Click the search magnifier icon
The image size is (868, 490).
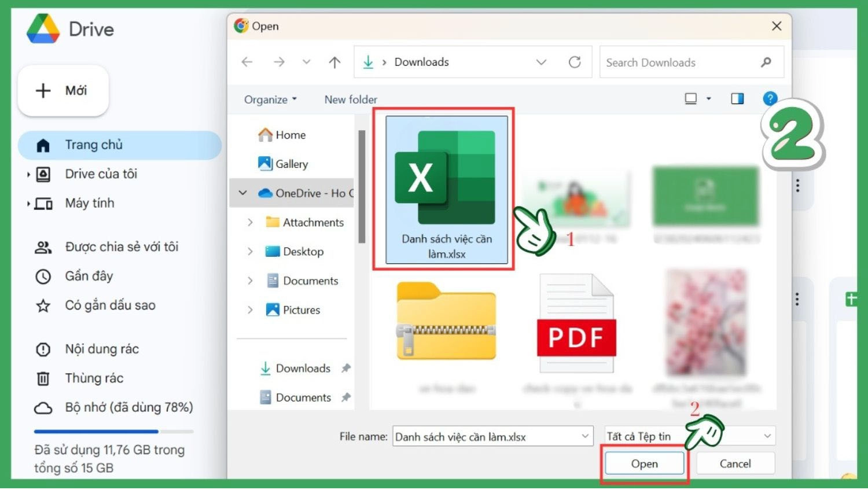click(766, 62)
